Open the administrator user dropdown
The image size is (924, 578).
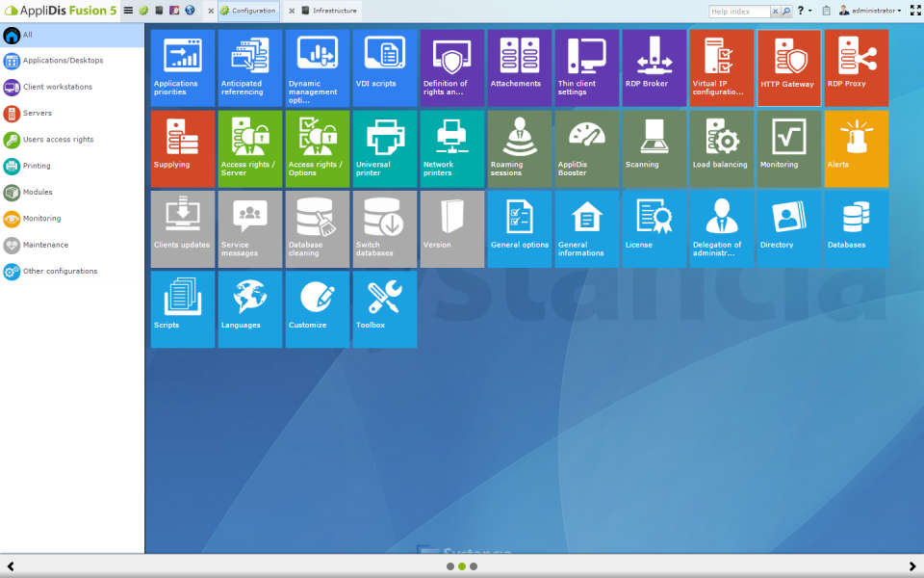click(870, 11)
